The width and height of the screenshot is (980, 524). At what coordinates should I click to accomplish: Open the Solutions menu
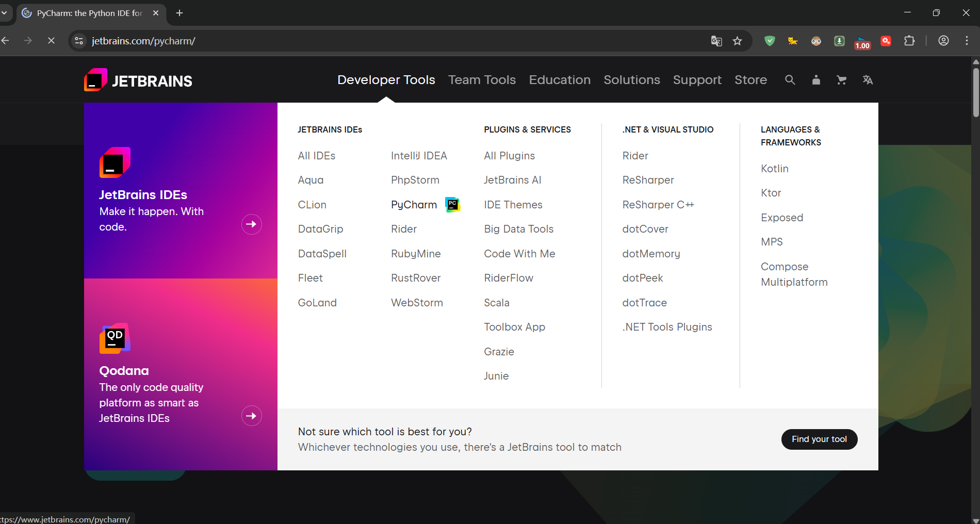tap(632, 80)
